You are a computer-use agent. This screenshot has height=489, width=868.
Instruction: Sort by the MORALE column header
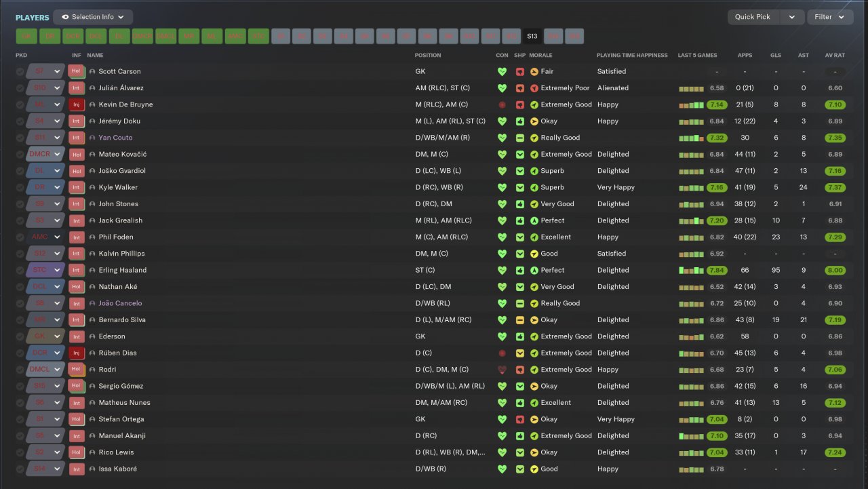pyautogui.click(x=540, y=56)
